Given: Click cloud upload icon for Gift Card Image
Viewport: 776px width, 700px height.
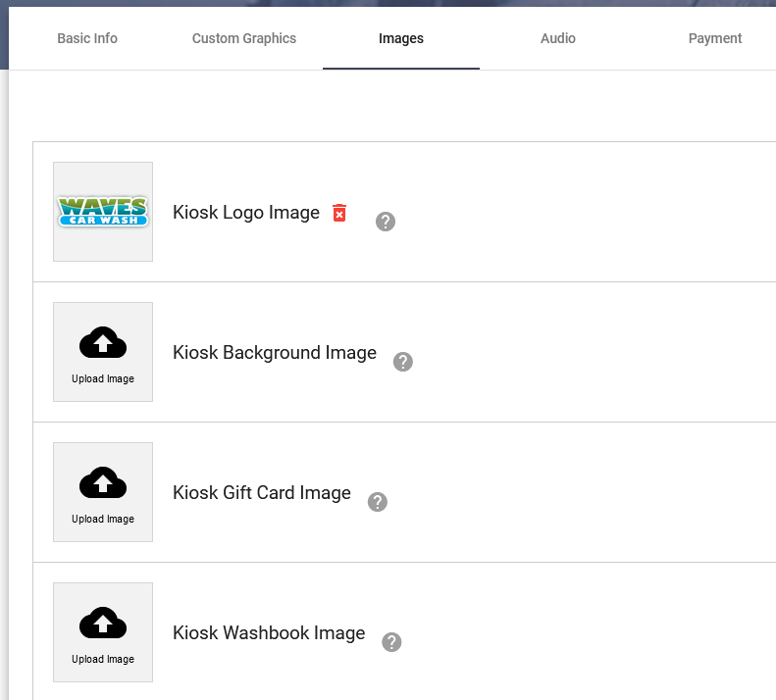Looking at the screenshot, I should coord(103,483).
